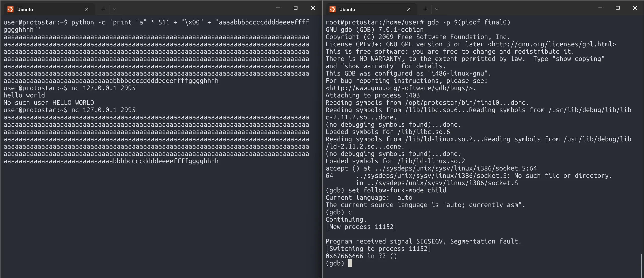Viewport: 644px width, 278px height.
Task: Click the gdb prompt cursor line
Action: (339, 263)
